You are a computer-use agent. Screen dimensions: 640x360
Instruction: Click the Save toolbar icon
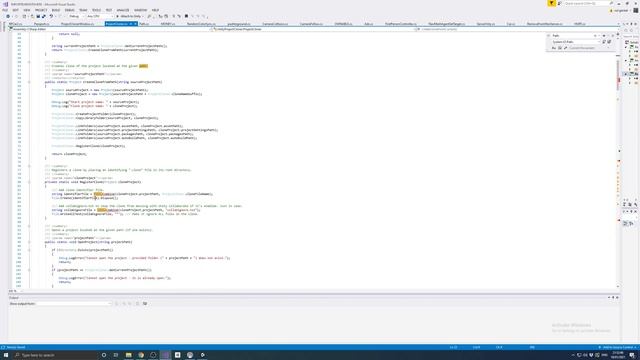38,16
